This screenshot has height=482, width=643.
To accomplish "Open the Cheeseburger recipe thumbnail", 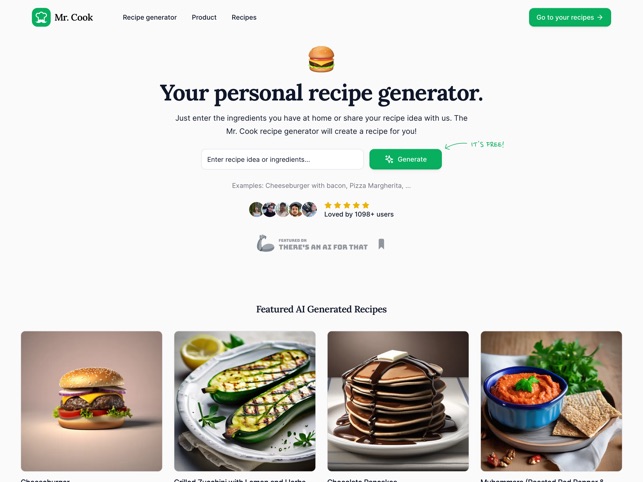I will 91,401.
